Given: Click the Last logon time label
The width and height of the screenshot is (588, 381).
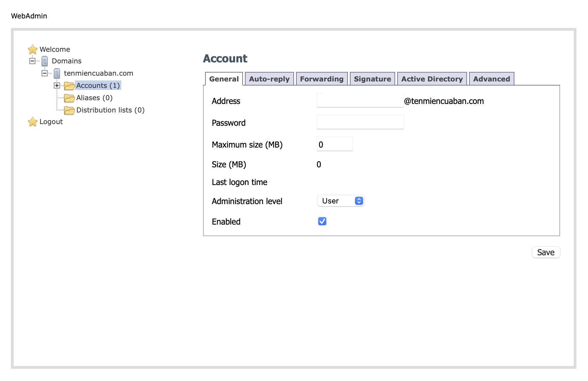Looking at the screenshot, I should (x=239, y=182).
